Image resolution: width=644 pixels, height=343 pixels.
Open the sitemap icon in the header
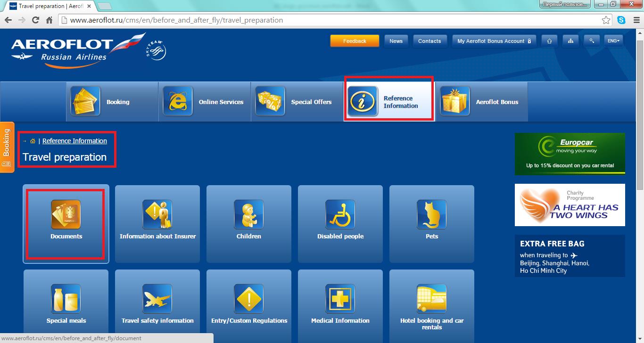coord(570,41)
